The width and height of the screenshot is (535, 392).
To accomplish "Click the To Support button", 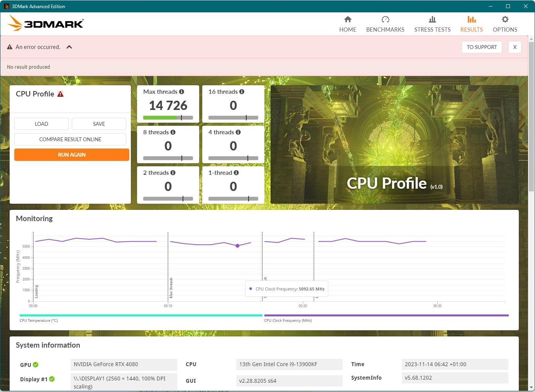I will [481, 47].
